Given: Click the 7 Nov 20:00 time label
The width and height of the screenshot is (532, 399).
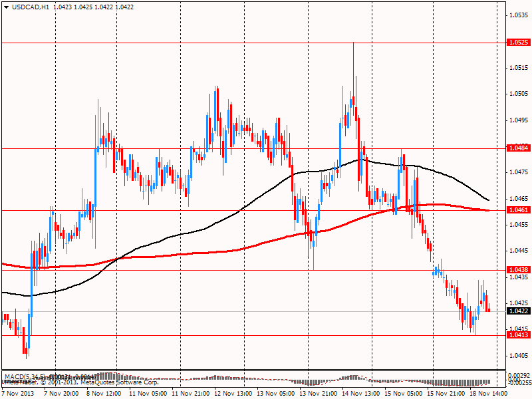Looking at the screenshot, I should 61,393.
